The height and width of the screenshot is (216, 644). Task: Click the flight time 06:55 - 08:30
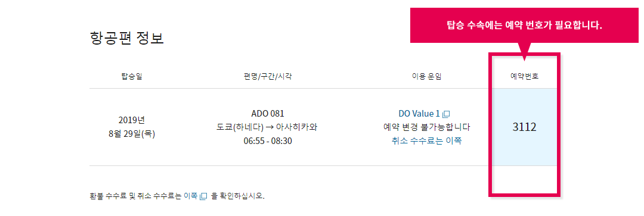267,141
